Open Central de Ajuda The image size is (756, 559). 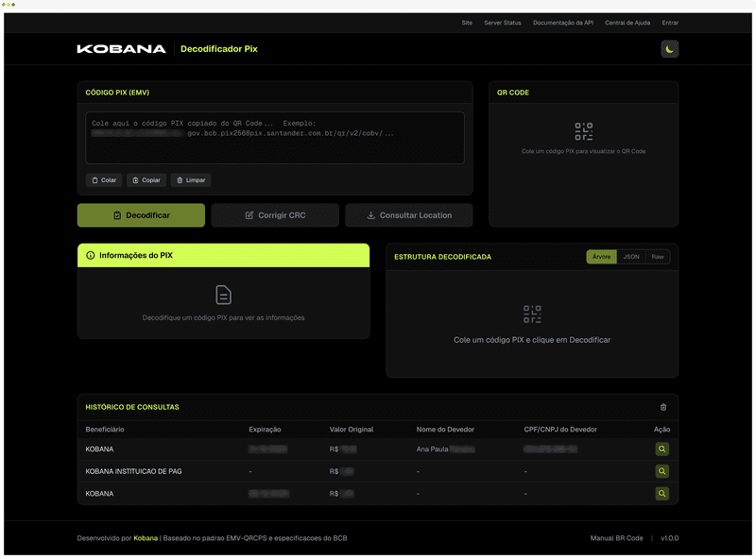[627, 22]
